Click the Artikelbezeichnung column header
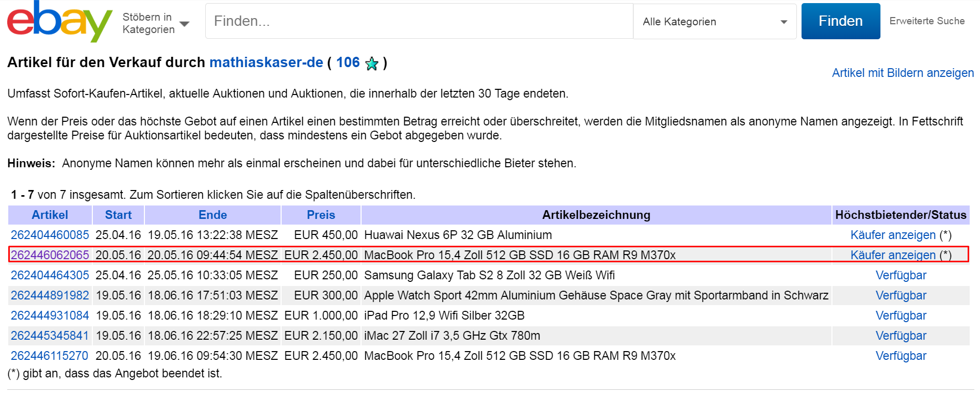Viewport: 980px width, 396px height. (596, 215)
